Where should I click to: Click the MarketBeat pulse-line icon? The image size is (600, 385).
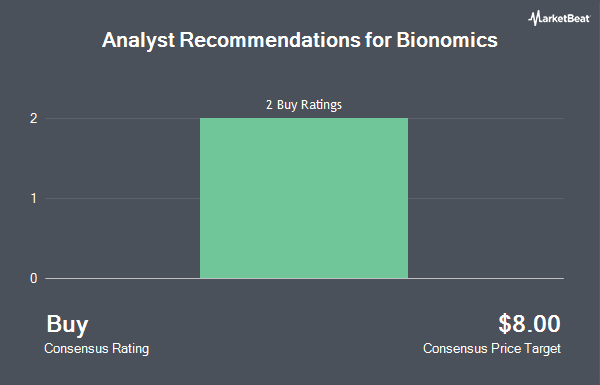click(x=534, y=18)
